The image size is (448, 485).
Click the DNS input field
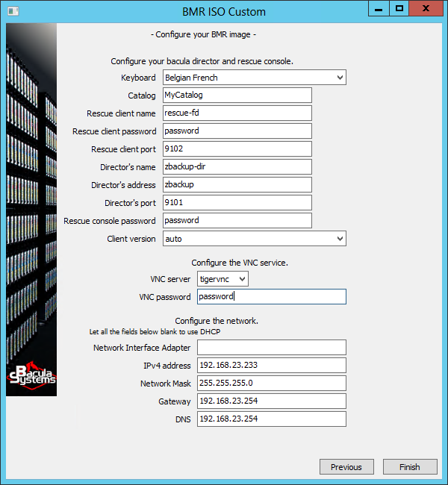(272, 419)
